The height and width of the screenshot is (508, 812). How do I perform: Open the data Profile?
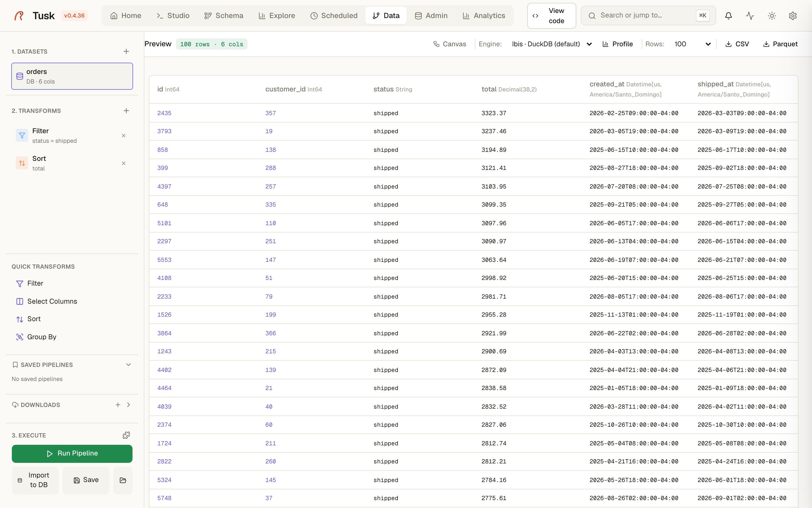[x=618, y=44]
